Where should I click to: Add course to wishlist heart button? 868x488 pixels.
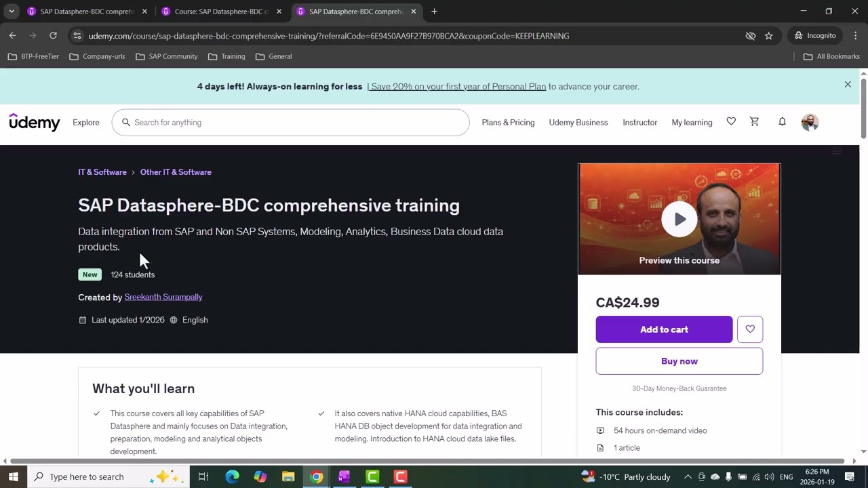point(750,329)
